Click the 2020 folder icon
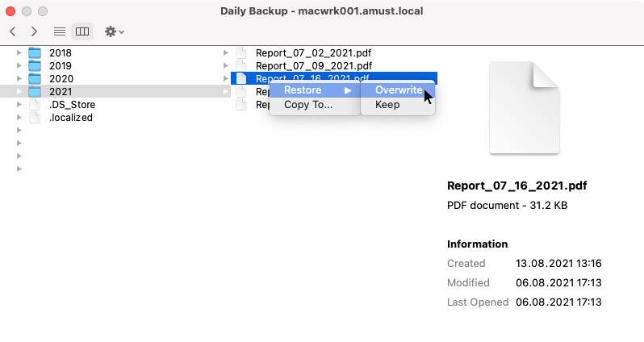This screenshot has width=644, height=342. tap(35, 79)
